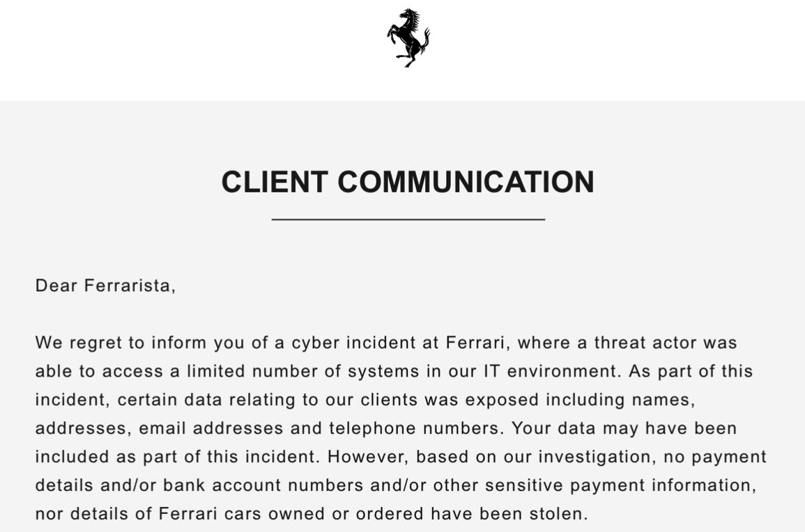Click the word 'CLIENT' in the title
Screen dimensions: 805x532
pos(275,182)
